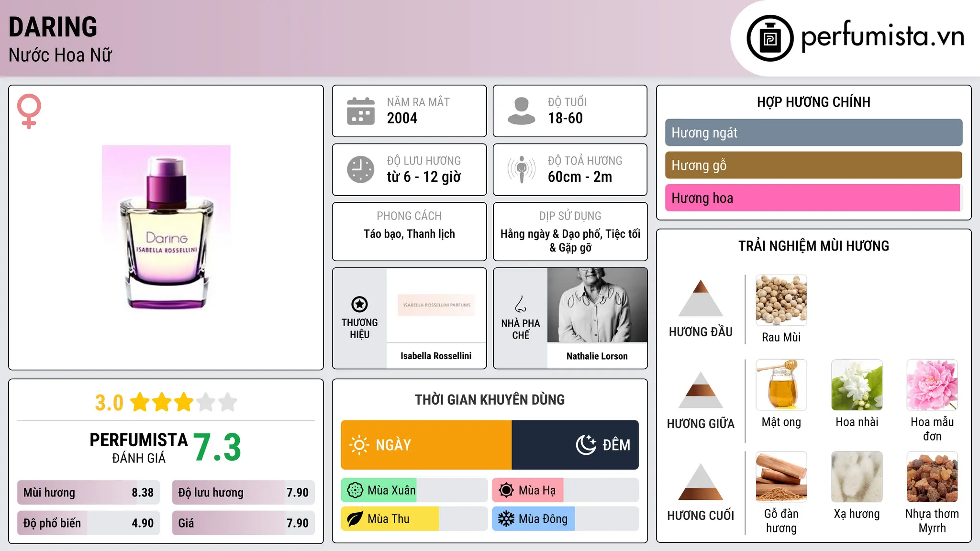Screen dimensions: 980x551
Task: Click the Giá 7.90 score bar
Action: pyautogui.click(x=243, y=523)
